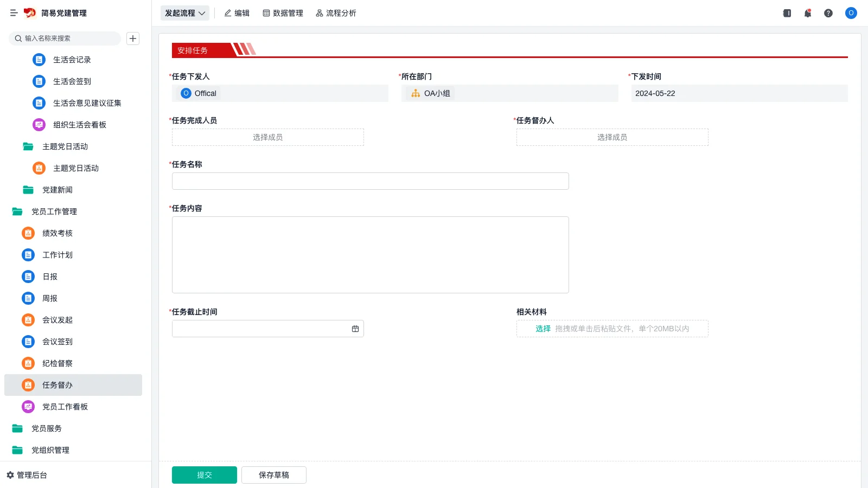Image resolution: width=868 pixels, height=488 pixels.
Task: Toggle the right panel icon near notifications
Action: coord(787,13)
